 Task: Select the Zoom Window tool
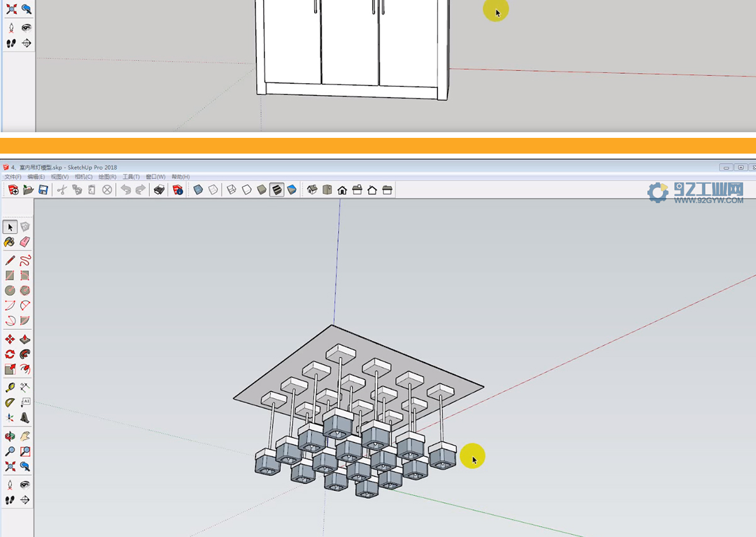point(25,451)
